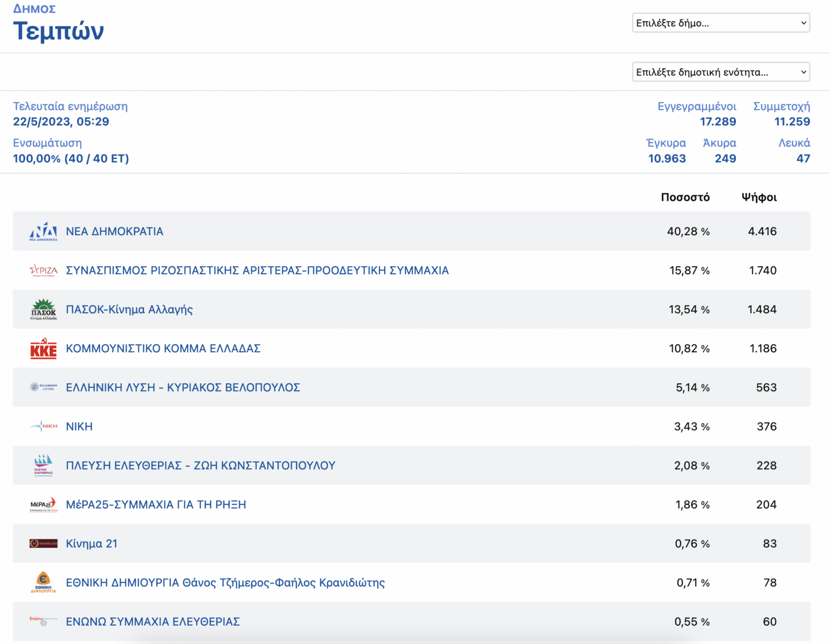Click the Κίνημα 21 party logo
This screenshot has width=830, height=644.
pyautogui.click(x=43, y=543)
